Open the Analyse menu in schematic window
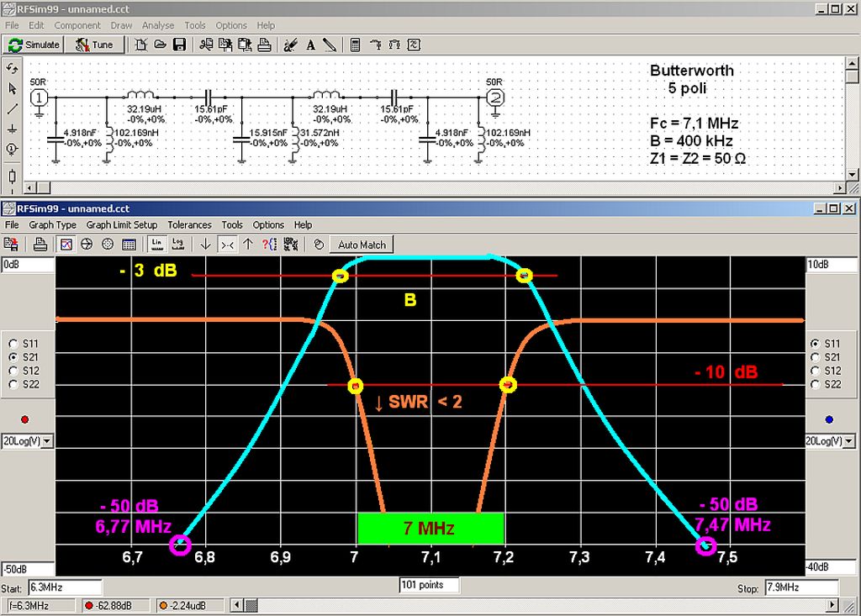This screenshot has width=861, height=616. pos(158,26)
